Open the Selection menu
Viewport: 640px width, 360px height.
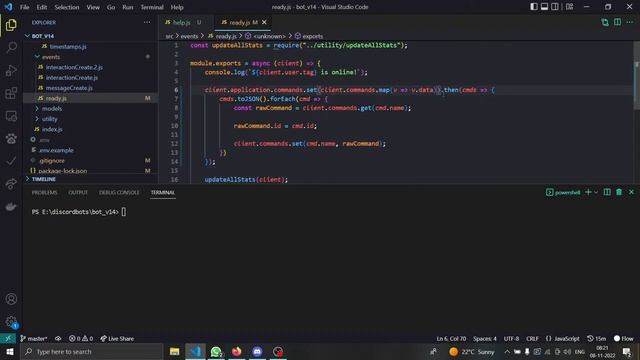[67, 7]
